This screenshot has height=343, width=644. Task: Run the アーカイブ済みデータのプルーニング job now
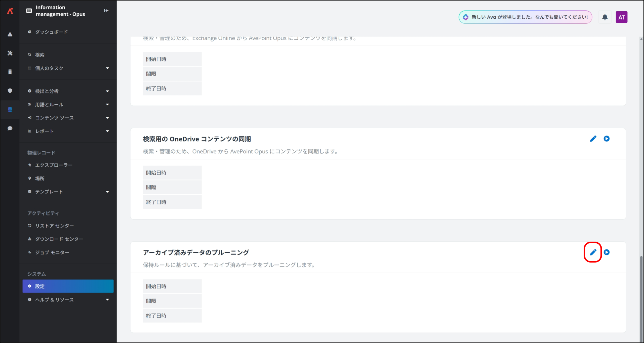click(x=607, y=252)
